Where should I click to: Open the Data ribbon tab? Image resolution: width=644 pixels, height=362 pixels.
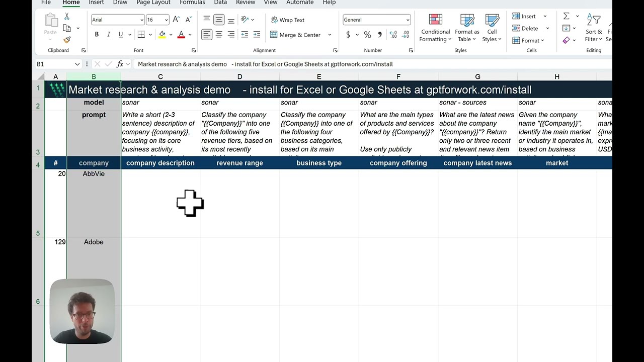coord(220,3)
